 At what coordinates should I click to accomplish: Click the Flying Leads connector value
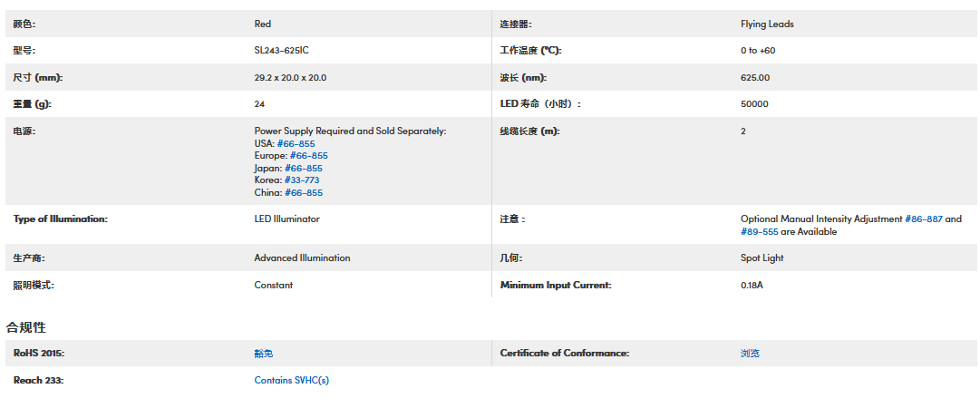coord(767,24)
